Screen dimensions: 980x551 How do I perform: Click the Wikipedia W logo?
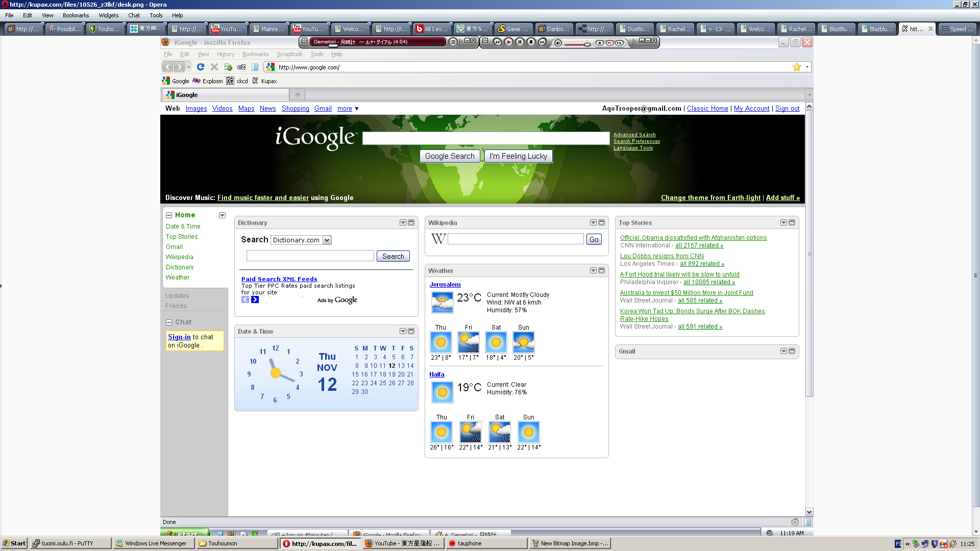click(438, 239)
